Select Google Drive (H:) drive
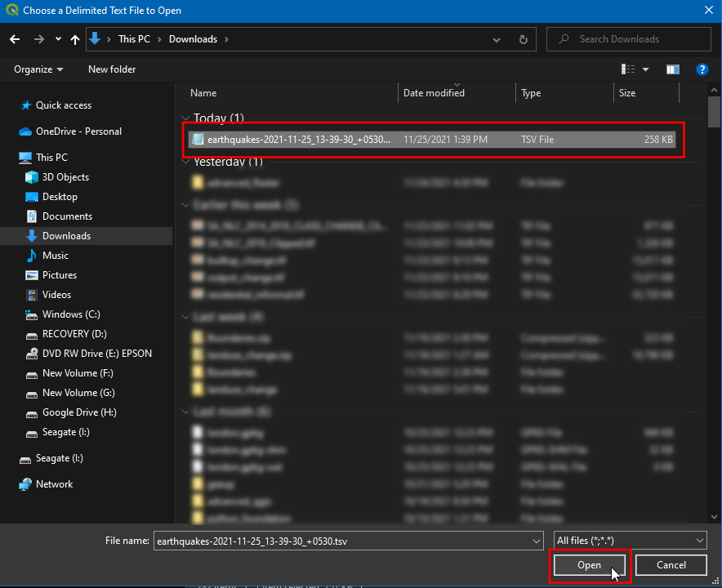Image resolution: width=722 pixels, height=588 pixels. (79, 412)
